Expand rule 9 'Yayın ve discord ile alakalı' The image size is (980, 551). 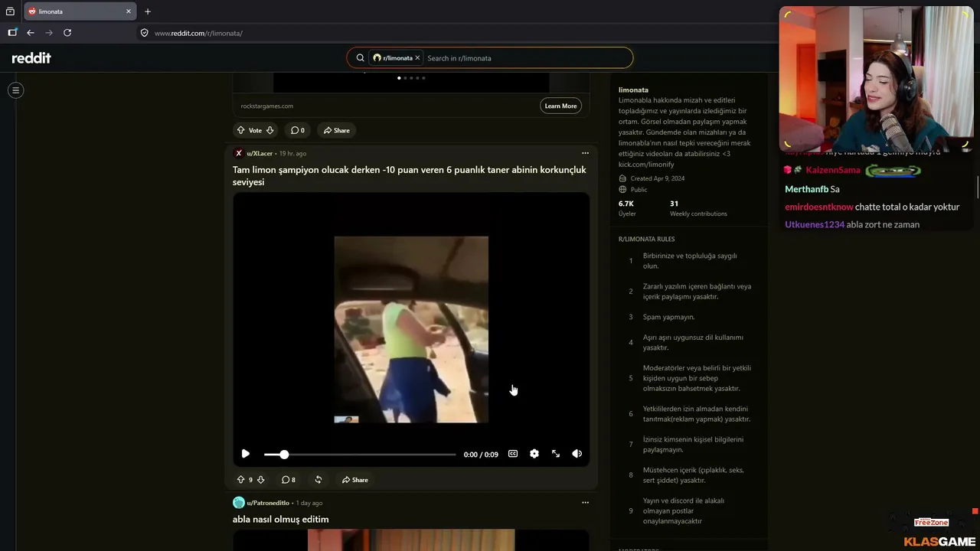click(x=689, y=511)
